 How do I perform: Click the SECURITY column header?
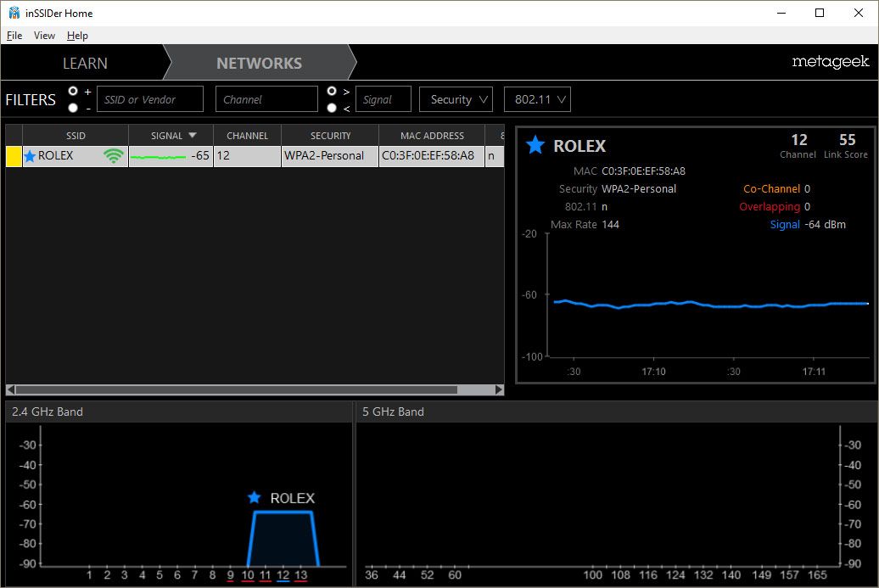click(x=330, y=136)
